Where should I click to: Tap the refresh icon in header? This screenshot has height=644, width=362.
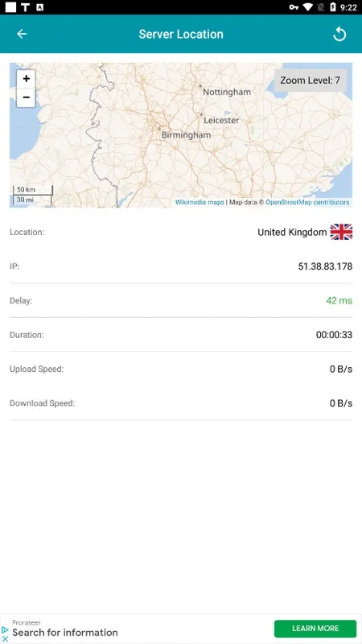[339, 34]
